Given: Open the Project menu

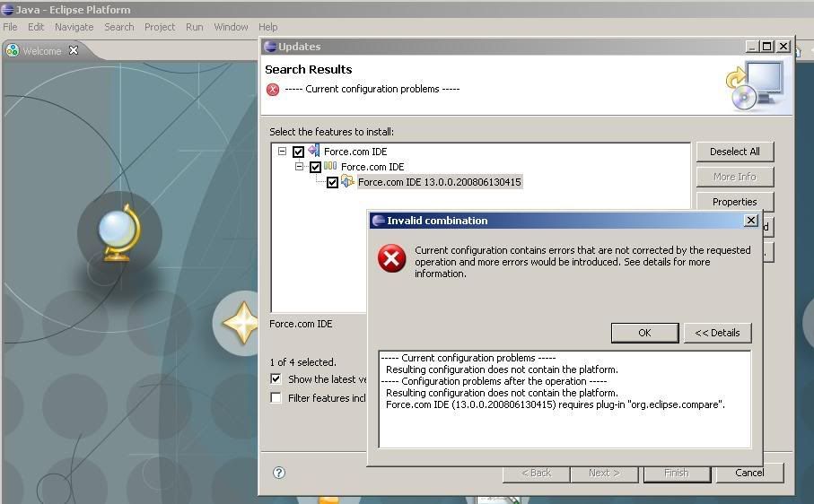Looking at the screenshot, I should tap(160, 27).
